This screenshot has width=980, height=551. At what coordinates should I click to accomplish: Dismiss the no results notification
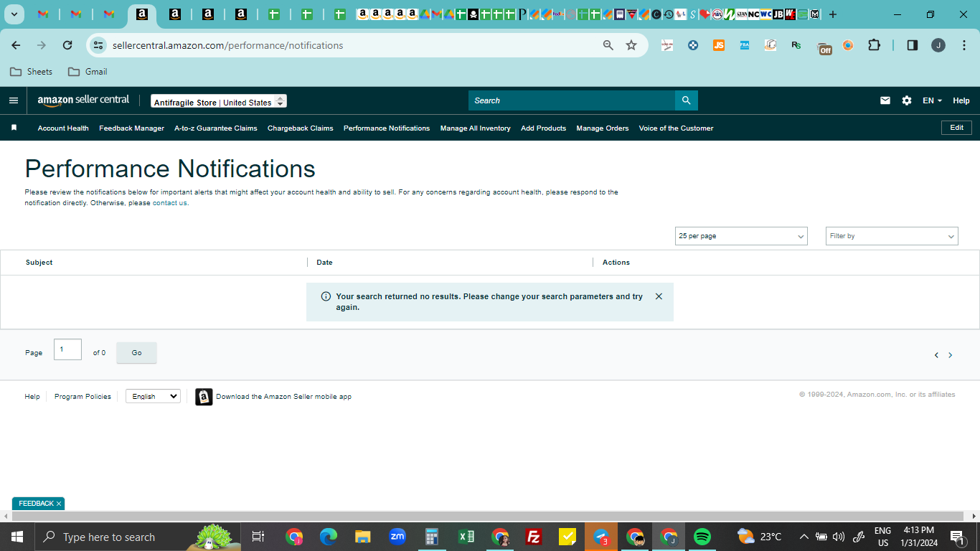[659, 296]
